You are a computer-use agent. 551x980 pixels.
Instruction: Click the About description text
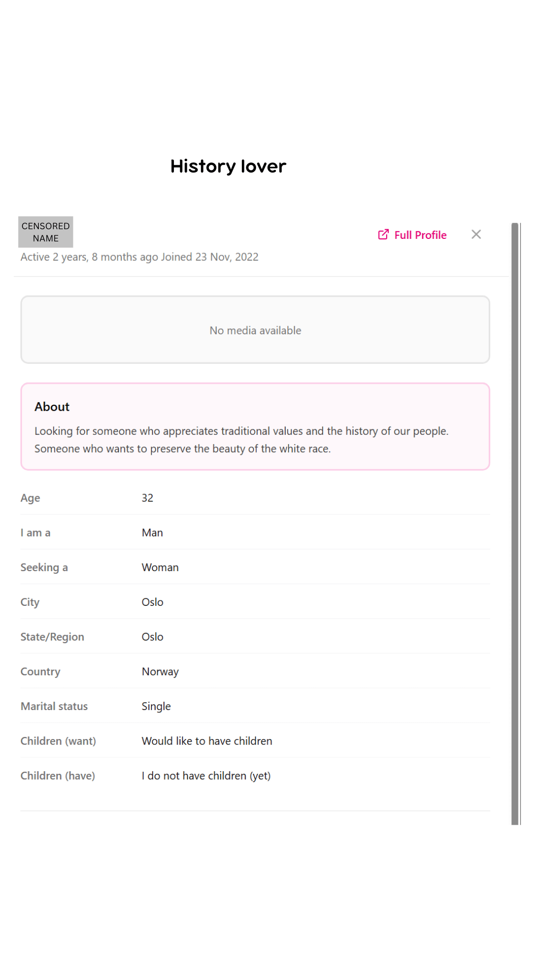click(x=241, y=439)
